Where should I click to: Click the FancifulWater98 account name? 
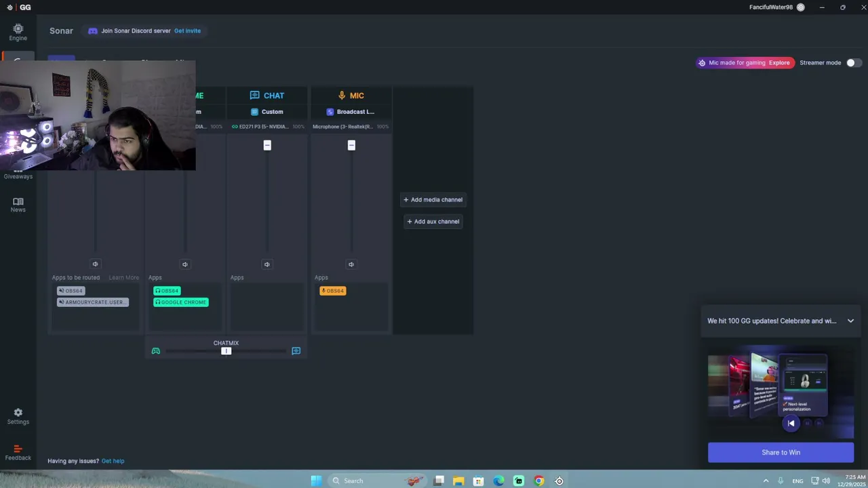tap(771, 7)
